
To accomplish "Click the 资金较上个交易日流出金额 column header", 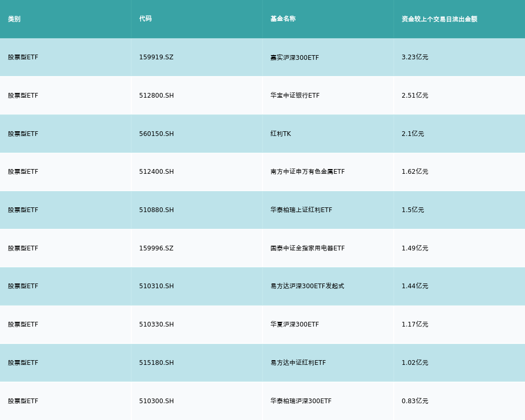I will [x=439, y=19].
